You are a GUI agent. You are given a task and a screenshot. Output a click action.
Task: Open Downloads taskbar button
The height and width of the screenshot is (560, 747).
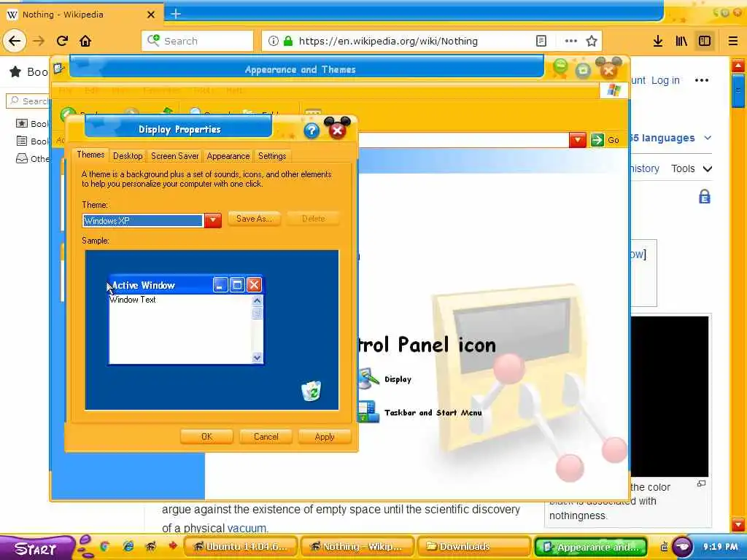pos(474,547)
